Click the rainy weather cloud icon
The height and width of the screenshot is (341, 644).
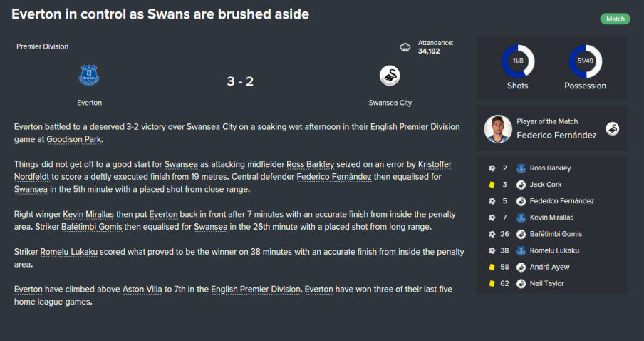405,47
